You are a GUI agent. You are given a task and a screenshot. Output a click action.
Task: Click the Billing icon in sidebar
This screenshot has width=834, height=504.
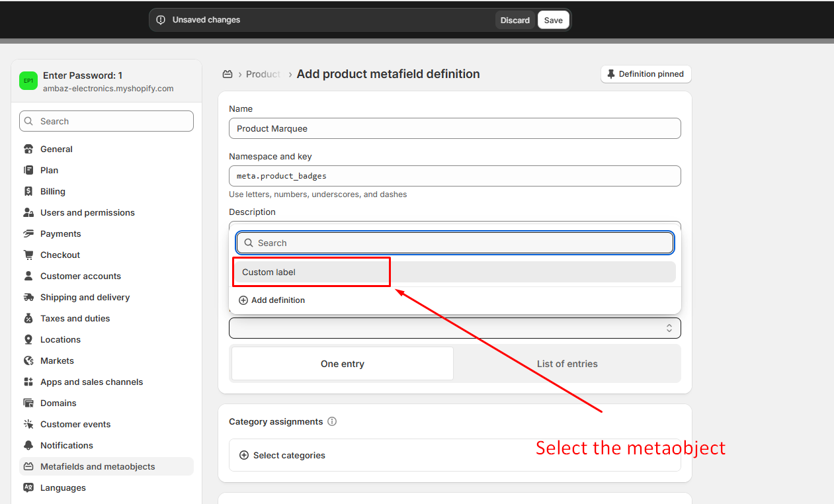pyautogui.click(x=28, y=191)
